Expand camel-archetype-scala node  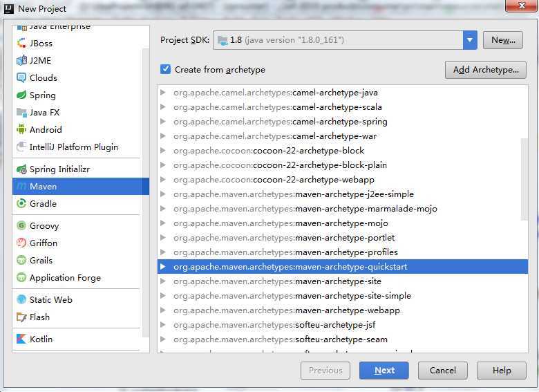pos(163,107)
